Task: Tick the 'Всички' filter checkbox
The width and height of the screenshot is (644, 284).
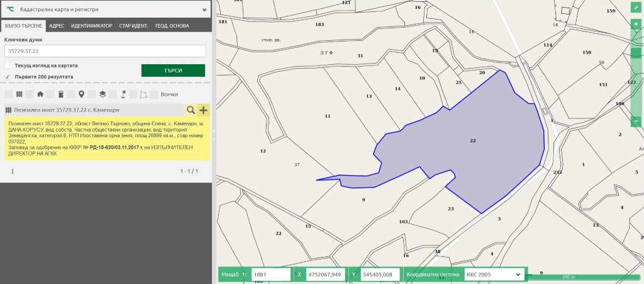Action: coord(154,94)
